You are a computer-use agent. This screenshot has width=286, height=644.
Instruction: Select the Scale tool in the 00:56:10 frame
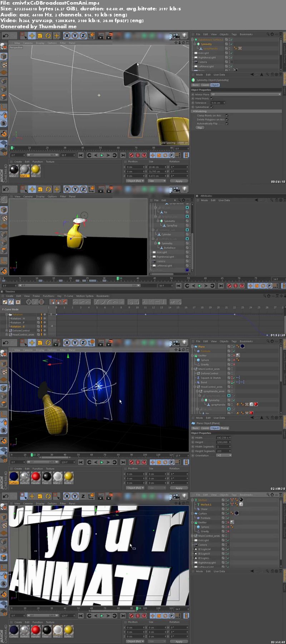click(x=40, y=36)
